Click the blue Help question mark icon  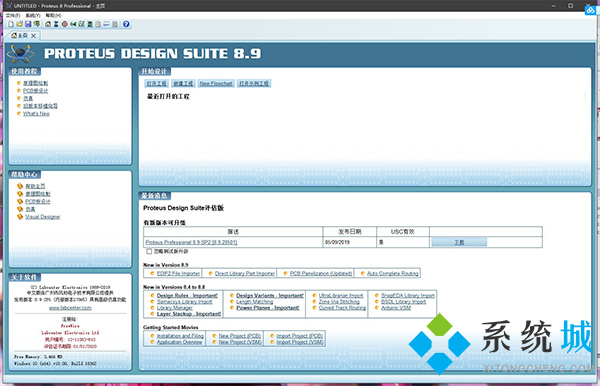click(x=126, y=24)
